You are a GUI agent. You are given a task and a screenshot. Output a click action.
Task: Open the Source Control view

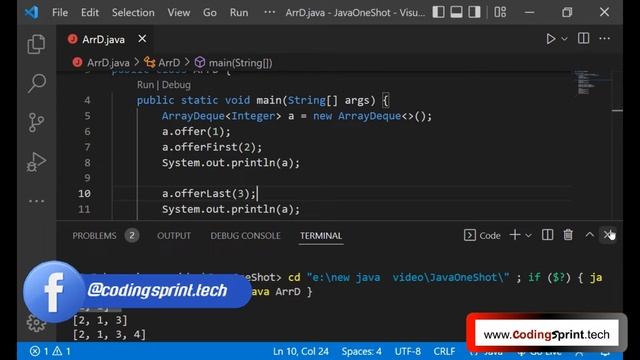coord(36,122)
